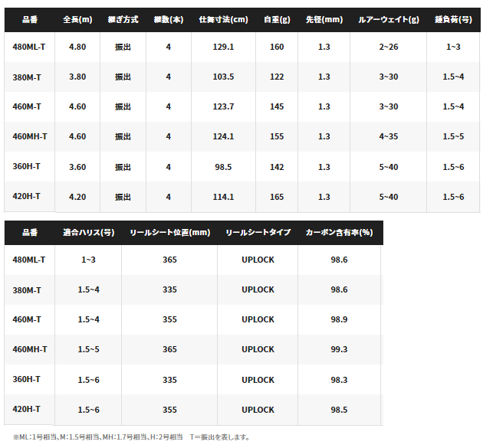Click the ルアーウェイト(g) column header

tap(389, 20)
